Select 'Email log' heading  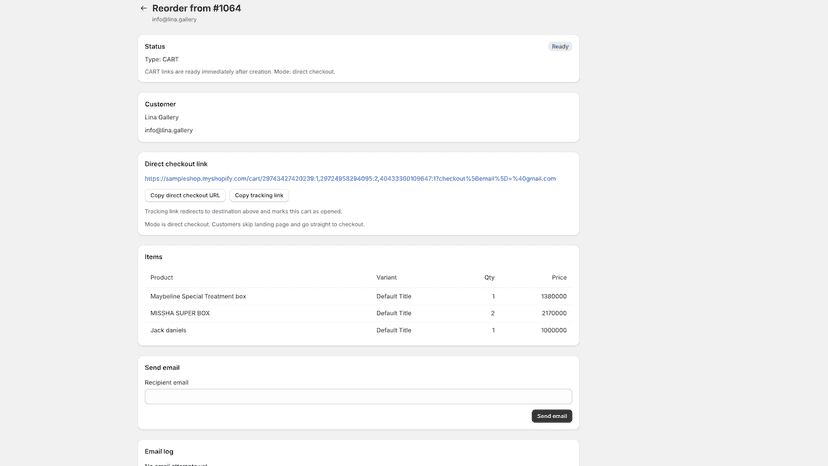click(x=159, y=452)
